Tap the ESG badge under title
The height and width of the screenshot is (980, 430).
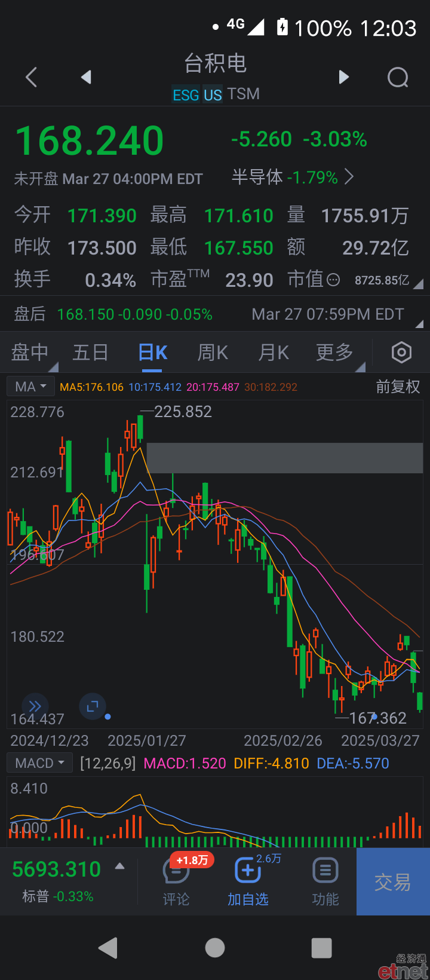(186, 95)
